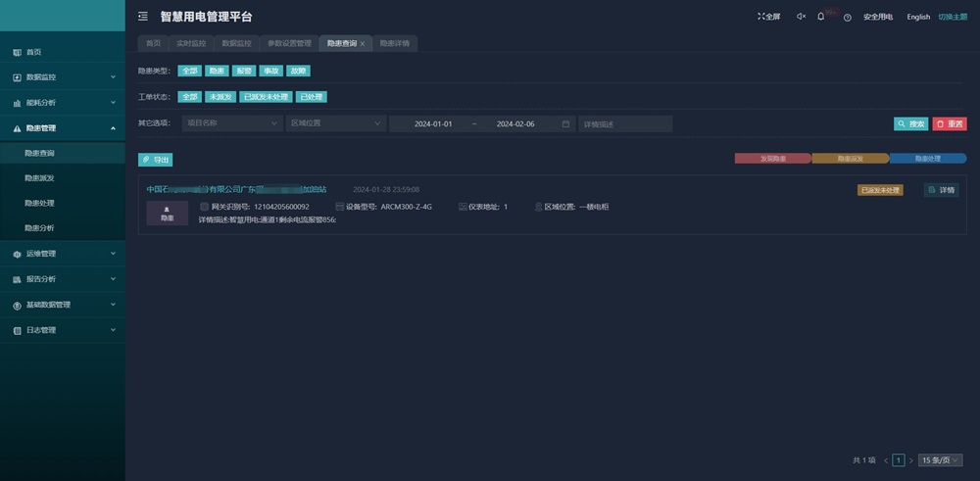The image size is (980, 481).
Task: Open the 15 条/页 page size dropdown
Action: pyautogui.click(x=941, y=459)
